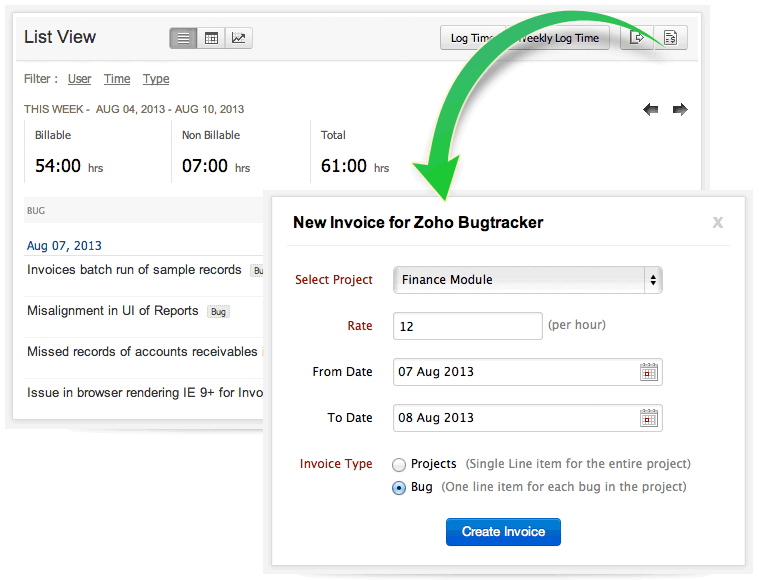The image size is (759, 580).
Task: Filter the list by User
Action: 79,78
